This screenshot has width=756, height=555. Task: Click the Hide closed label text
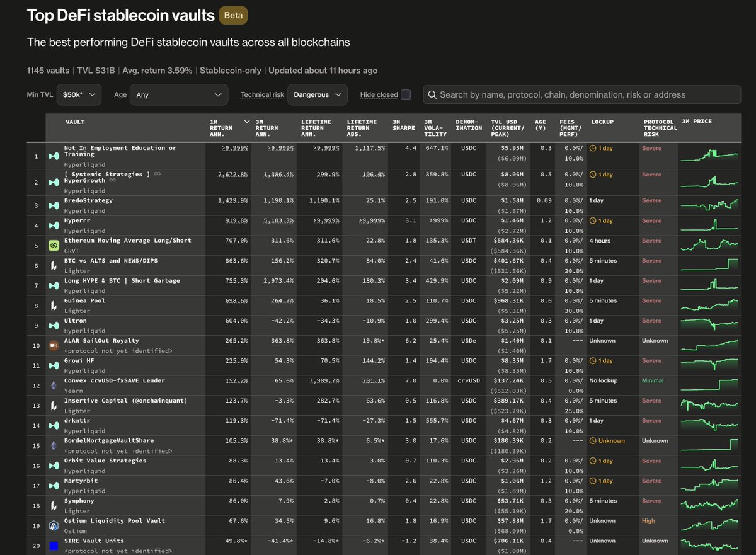[379, 94]
